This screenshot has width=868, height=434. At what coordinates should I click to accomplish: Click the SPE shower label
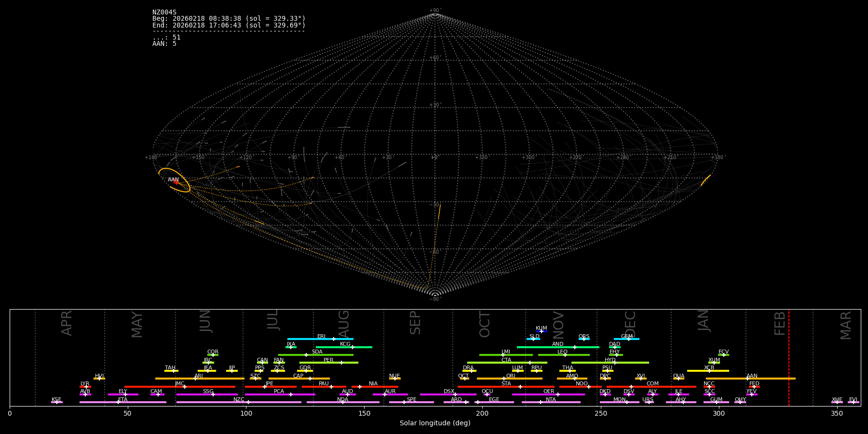pos(411,400)
